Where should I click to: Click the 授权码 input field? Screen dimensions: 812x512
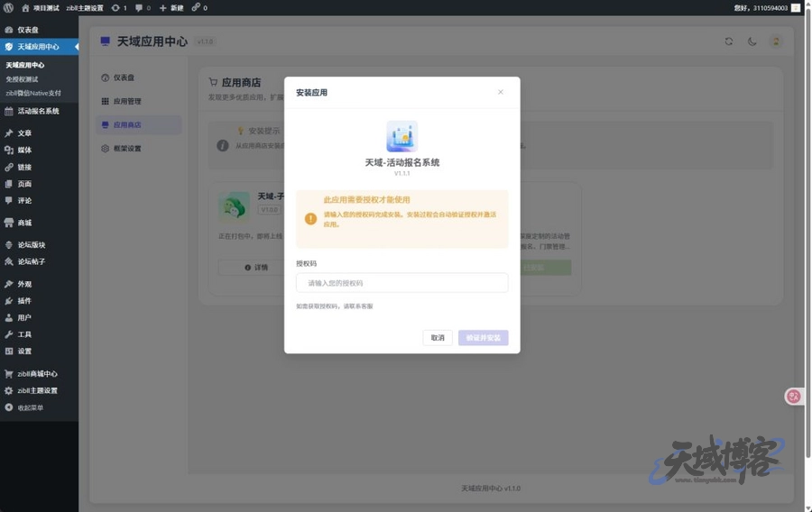click(401, 283)
